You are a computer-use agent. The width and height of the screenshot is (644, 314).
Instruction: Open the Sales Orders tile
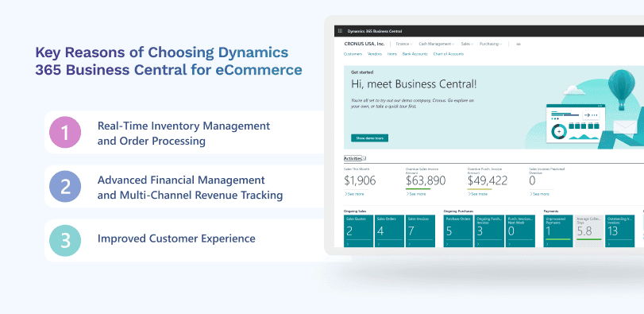(x=390, y=231)
